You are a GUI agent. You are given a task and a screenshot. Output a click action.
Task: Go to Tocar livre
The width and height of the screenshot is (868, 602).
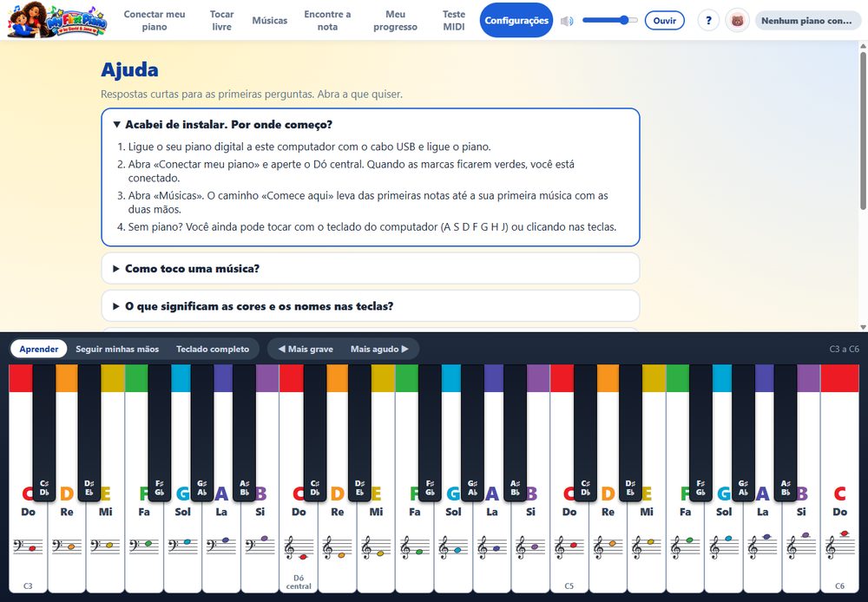(x=221, y=21)
